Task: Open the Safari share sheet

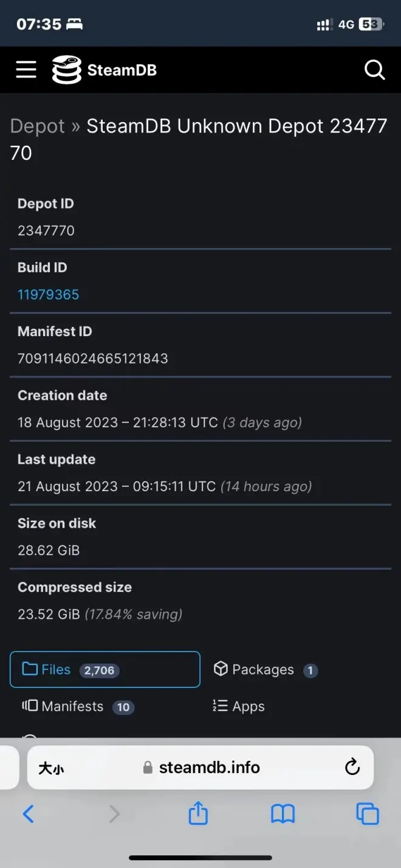Action: (x=199, y=813)
